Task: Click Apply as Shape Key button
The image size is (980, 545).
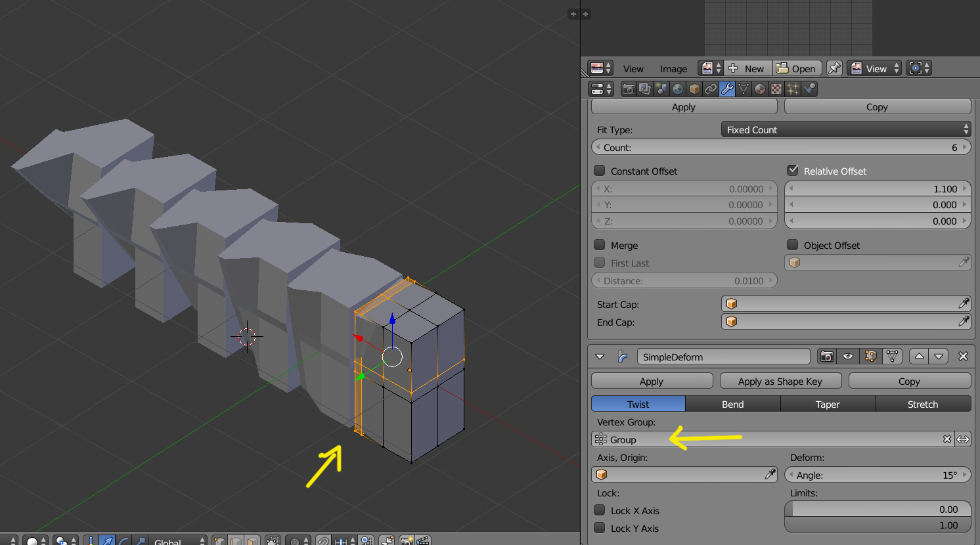Action: (780, 381)
